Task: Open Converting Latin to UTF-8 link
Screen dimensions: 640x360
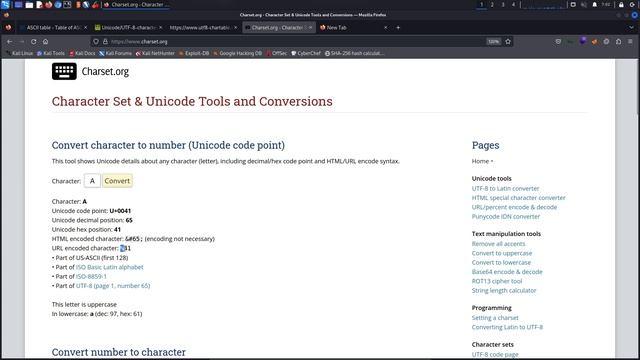Action: [x=507, y=327]
